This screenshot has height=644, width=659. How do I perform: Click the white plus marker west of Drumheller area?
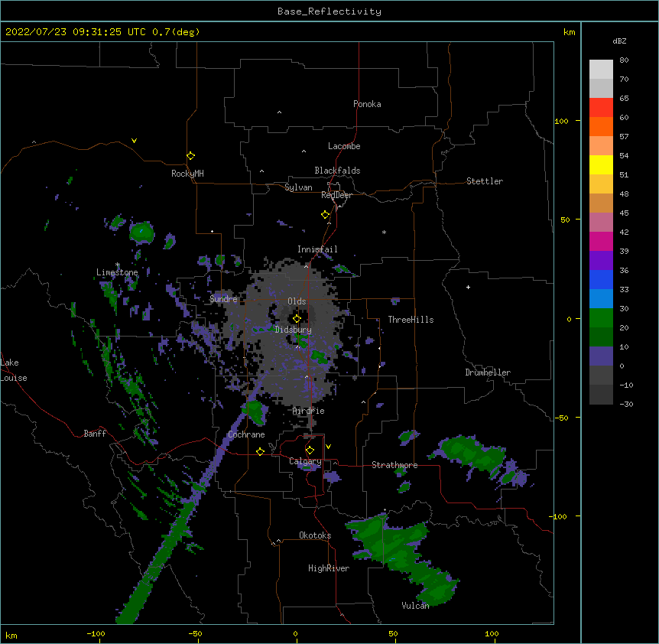pyautogui.click(x=468, y=287)
